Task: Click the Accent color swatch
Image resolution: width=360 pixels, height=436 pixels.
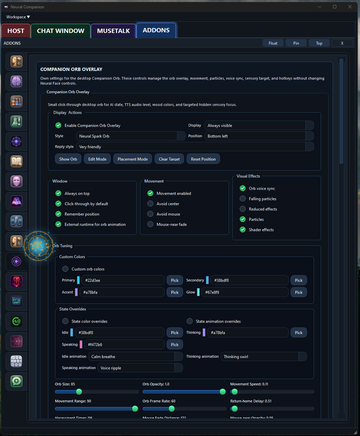Action: tap(76, 292)
